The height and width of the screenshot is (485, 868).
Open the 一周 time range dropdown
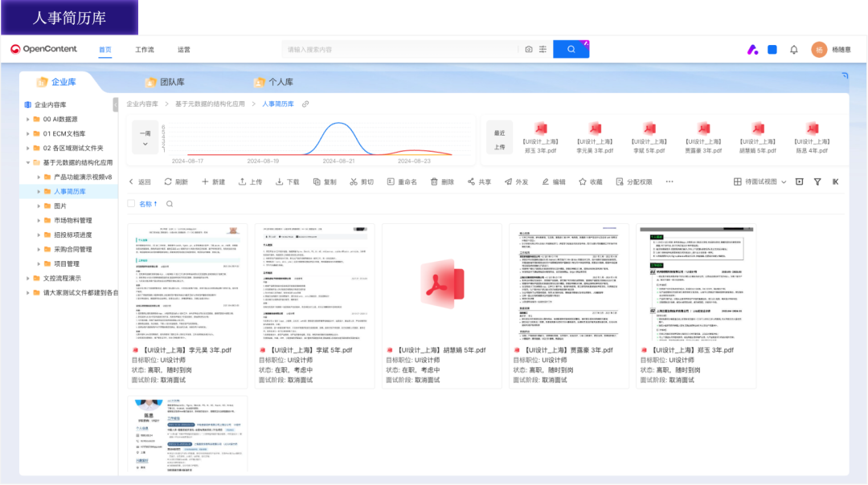pos(145,137)
